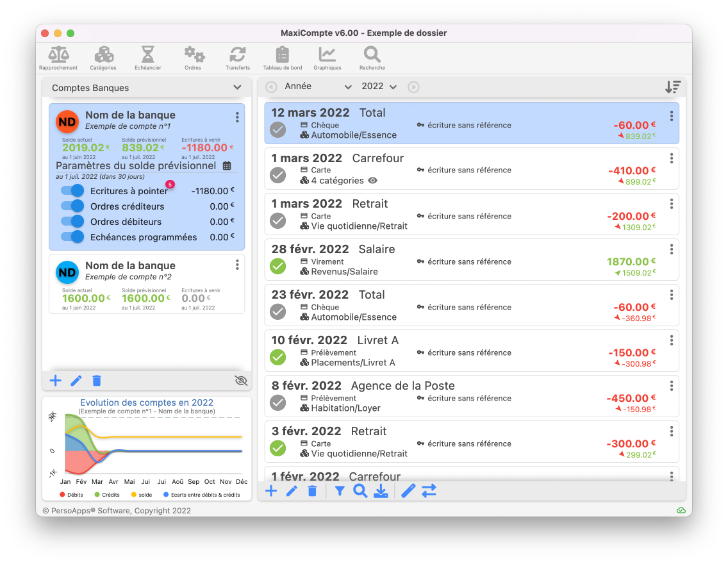Open the Graphiques chart tool
The image size is (728, 564).
point(327,58)
